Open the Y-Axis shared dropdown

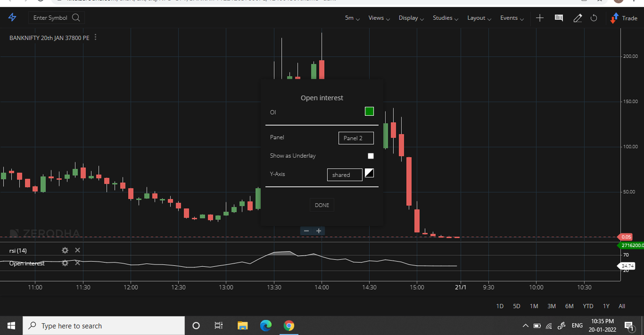345,175
